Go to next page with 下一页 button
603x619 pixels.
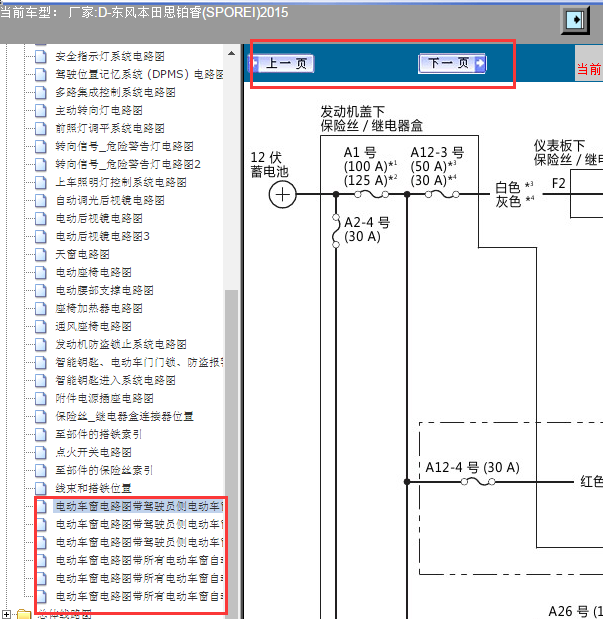pyautogui.click(x=452, y=63)
